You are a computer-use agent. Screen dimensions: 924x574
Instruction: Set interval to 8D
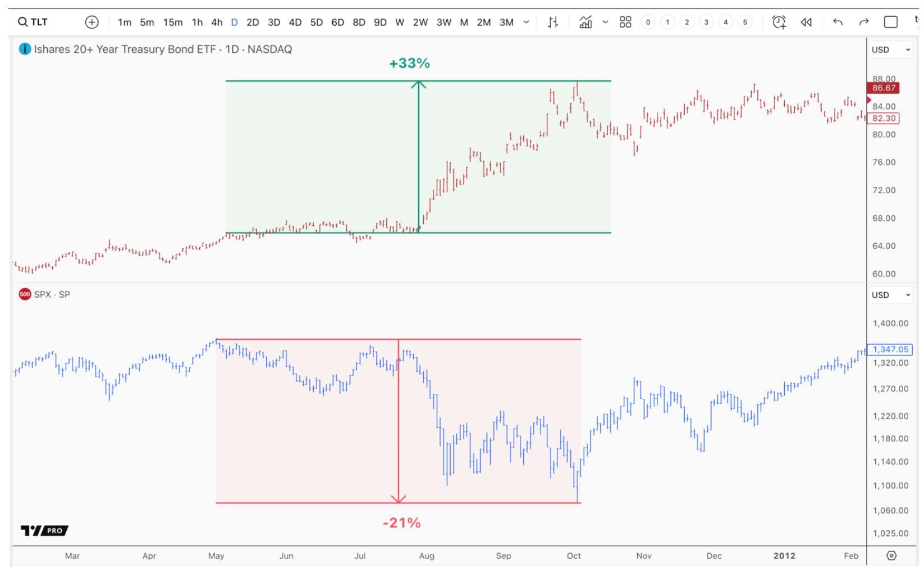pos(359,22)
